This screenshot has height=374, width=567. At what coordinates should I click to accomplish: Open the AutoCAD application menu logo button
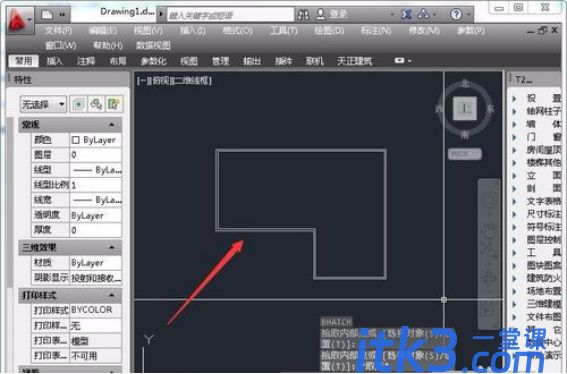pos(20,21)
